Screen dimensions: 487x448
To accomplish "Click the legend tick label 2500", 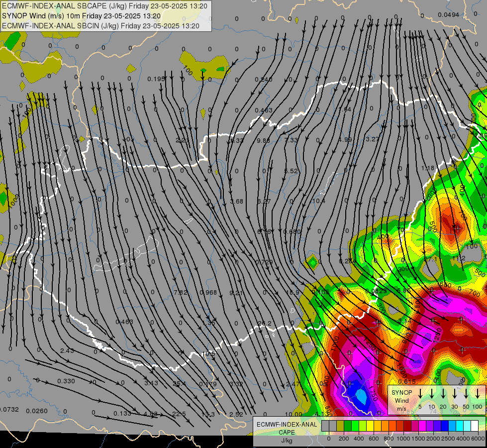I will click(448, 439).
